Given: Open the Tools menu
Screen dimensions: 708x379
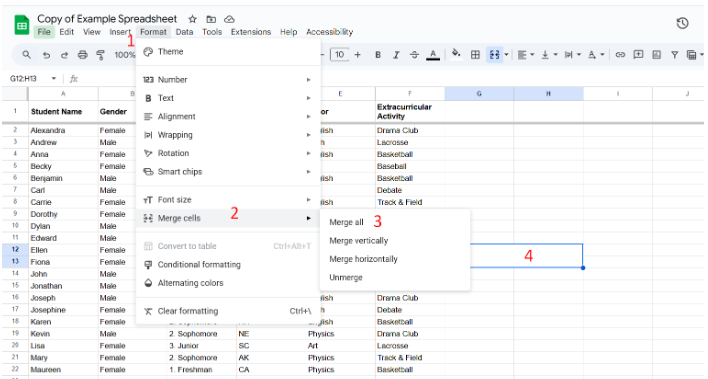Looking at the screenshot, I should coord(212,32).
